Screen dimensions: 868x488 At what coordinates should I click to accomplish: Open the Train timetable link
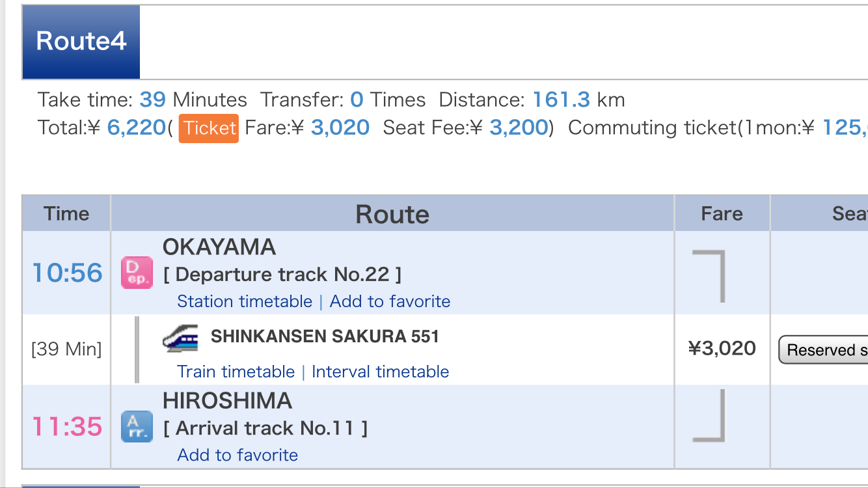coord(236,372)
